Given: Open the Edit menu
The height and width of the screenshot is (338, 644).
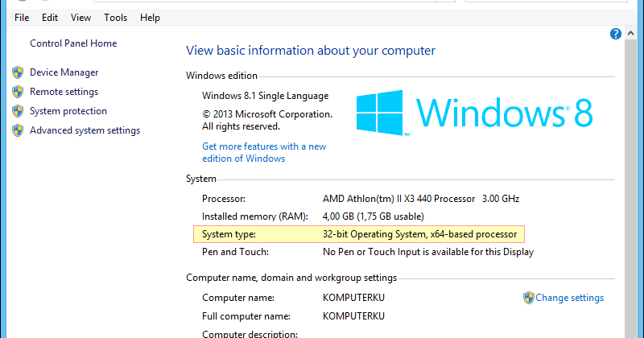Looking at the screenshot, I should [x=50, y=17].
